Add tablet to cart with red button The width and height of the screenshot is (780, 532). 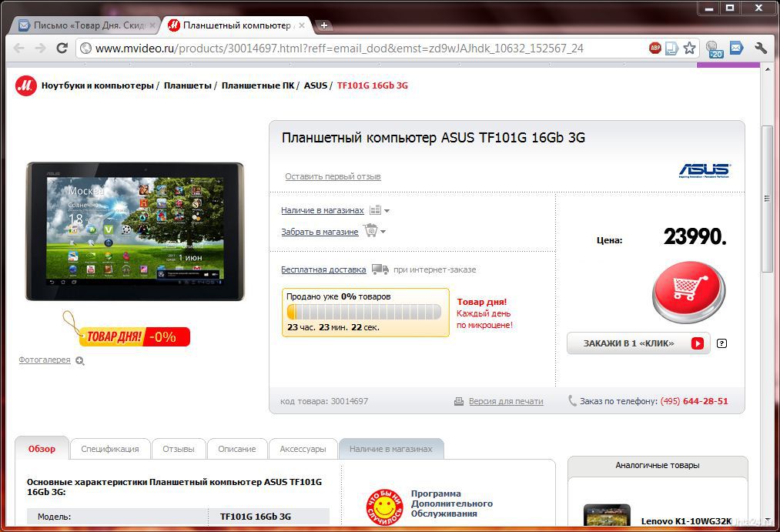coord(689,291)
